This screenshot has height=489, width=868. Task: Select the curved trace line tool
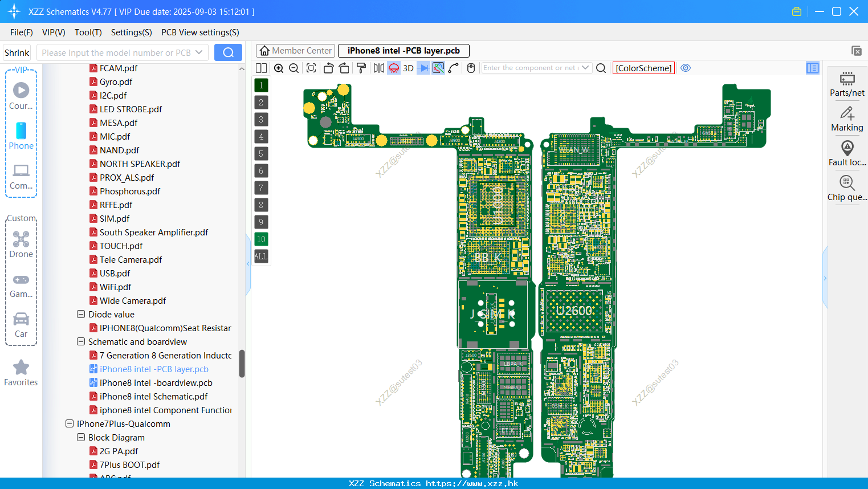coord(454,68)
